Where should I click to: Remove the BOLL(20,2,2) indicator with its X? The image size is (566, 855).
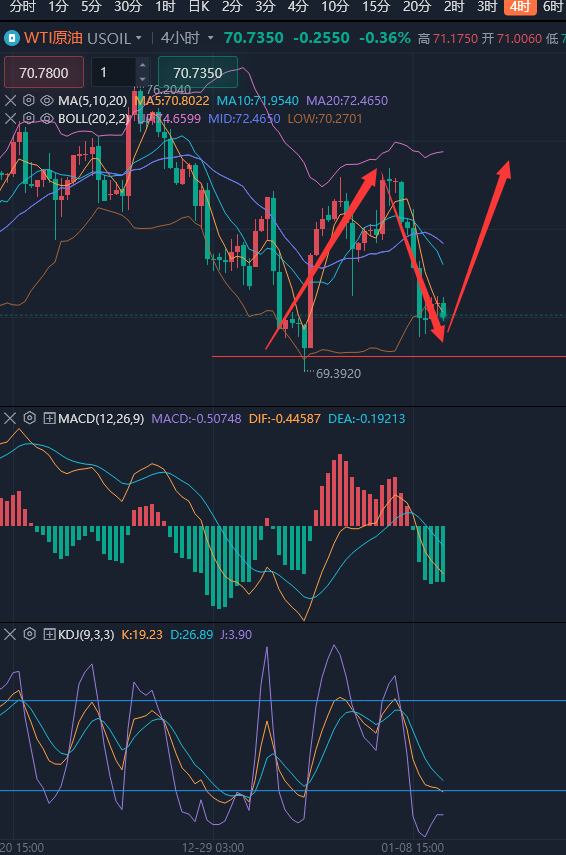[x=10, y=118]
